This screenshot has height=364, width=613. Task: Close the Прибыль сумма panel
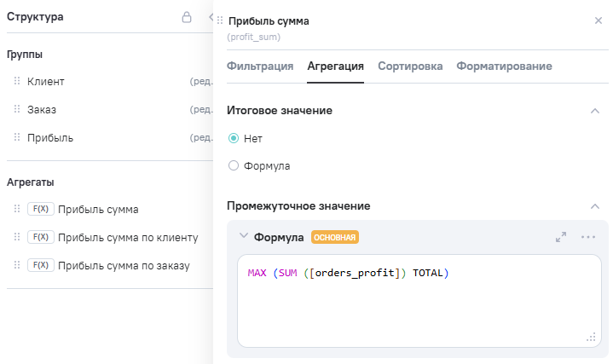tap(598, 20)
